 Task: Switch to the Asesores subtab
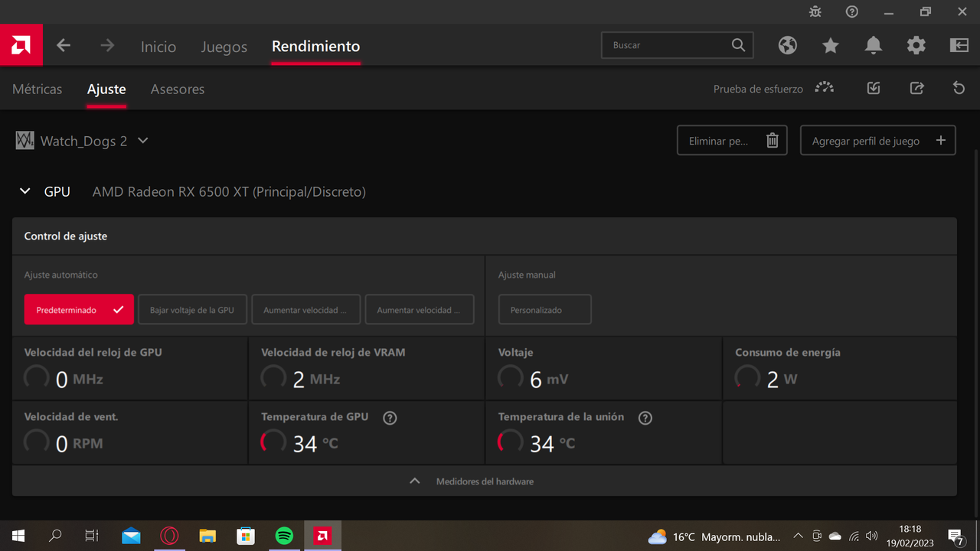pos(178,89)
